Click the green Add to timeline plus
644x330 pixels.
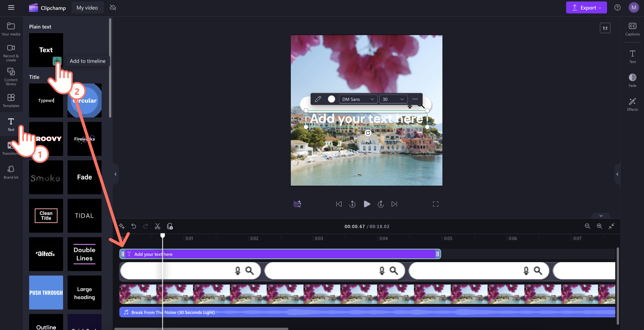[x=57, y=61]
